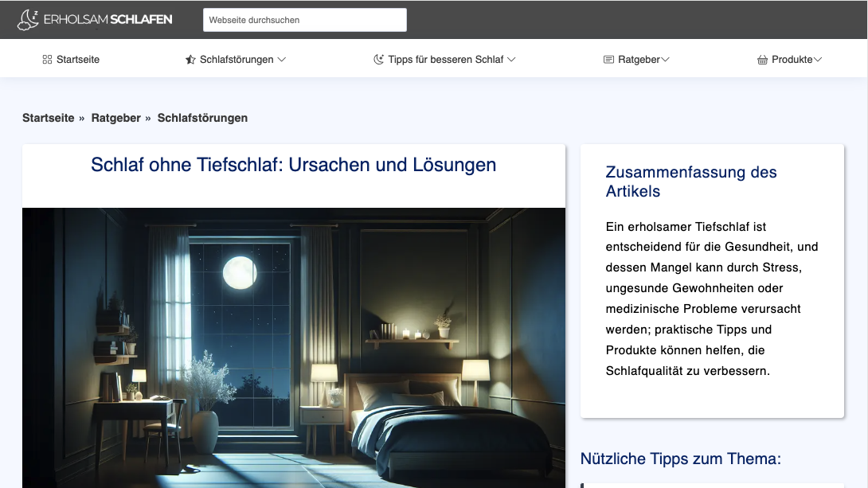Viewport: 868px width, 488px height.
Task: Select the Tipps für besseren Schlaf menu label
Action: click(x=446, y=60)
